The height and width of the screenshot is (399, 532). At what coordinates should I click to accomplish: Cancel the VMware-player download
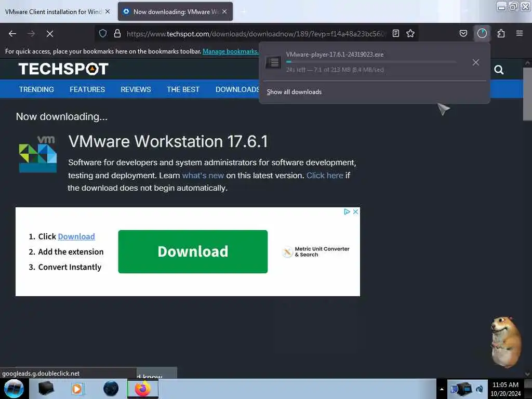pos(476,62)
